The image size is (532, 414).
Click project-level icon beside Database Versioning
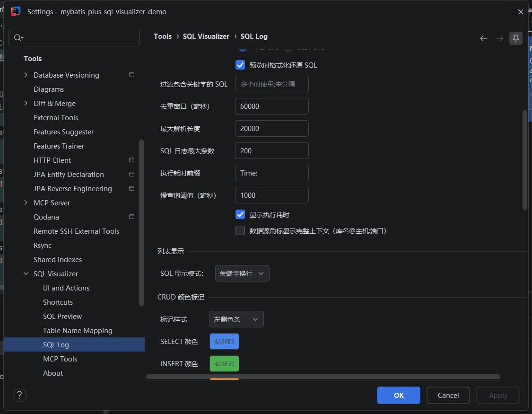pyautogui.click(x=131, y=75)
